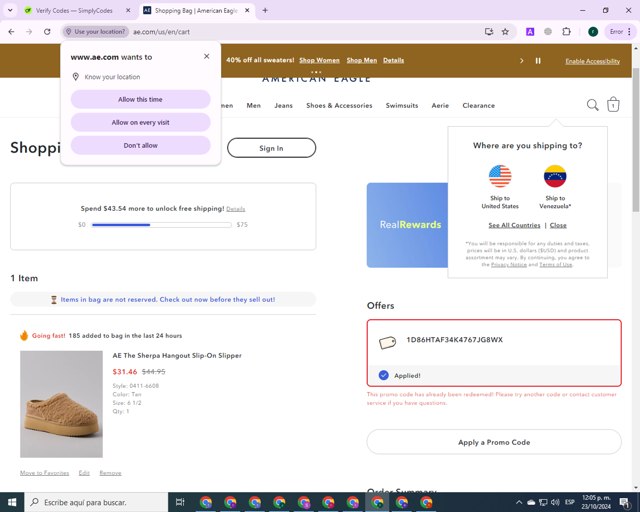Click Allow on every visit
Image resolution: width=640 pixels, height=512 pixels.
(x=140, y=122)
